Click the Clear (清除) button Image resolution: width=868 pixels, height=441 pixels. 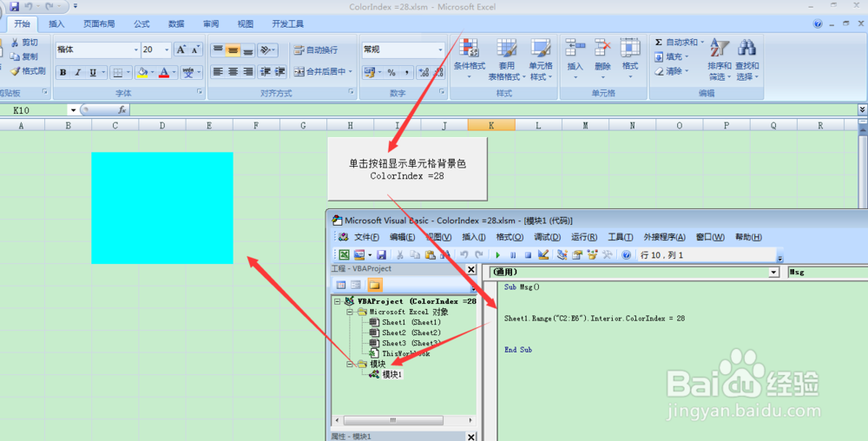coord(671,71)
